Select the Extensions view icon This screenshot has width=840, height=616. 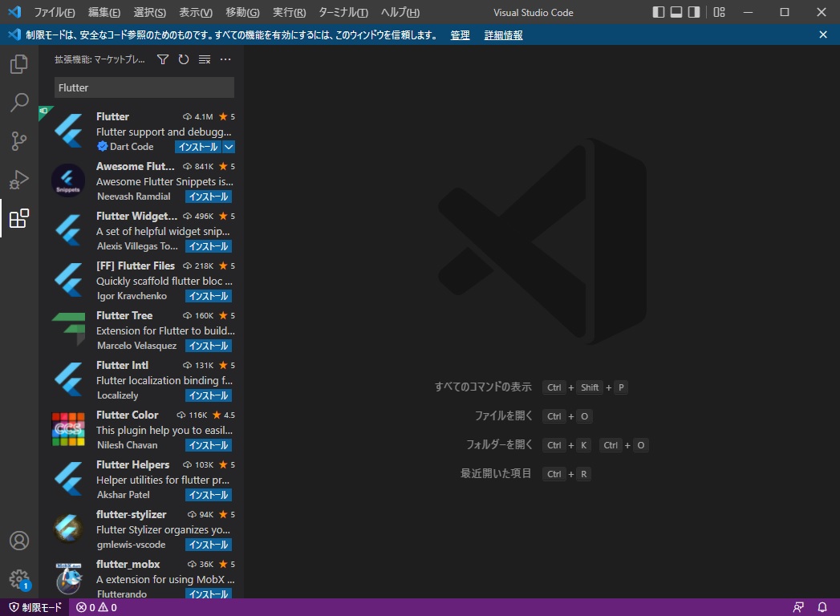point(18,218)
